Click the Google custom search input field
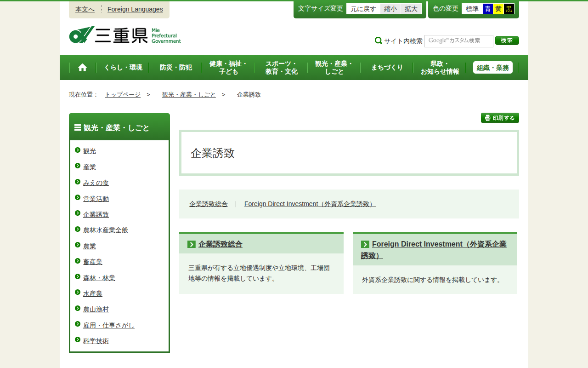588x368 pixels. tap(458, 40)
